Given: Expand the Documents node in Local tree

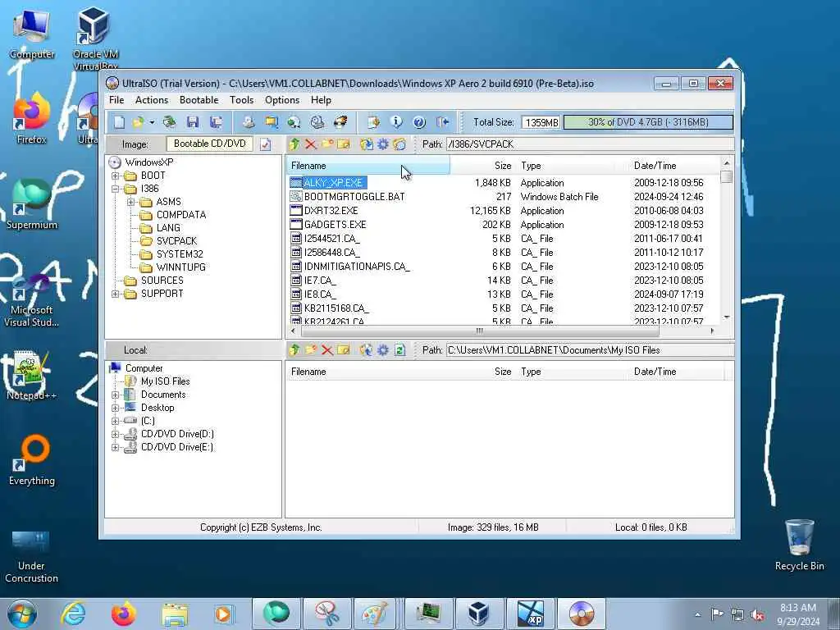Looking at the screenshot, I should [x=115, y=395].
